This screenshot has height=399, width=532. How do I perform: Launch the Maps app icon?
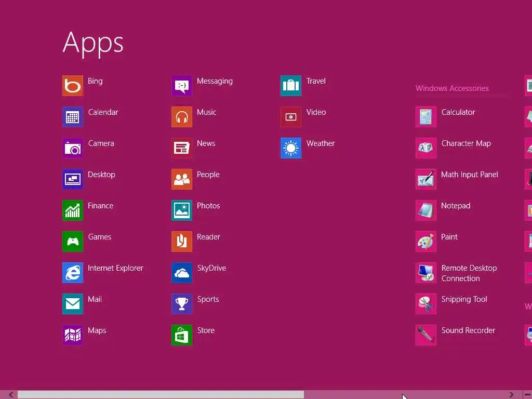(73, 335)
